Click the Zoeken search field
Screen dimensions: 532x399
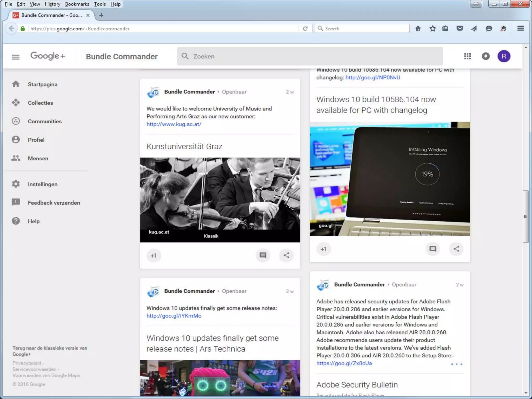[x=310, y=56]
